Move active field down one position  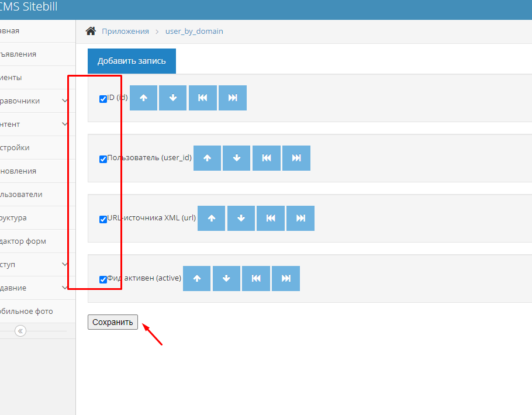click(x=226, y=278)
